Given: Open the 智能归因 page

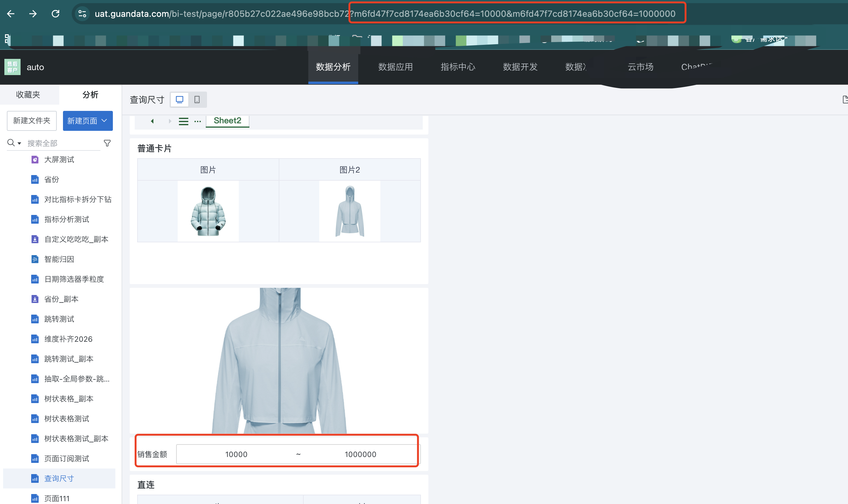Looking at the screenshot, I should click(x=60, y=259).
